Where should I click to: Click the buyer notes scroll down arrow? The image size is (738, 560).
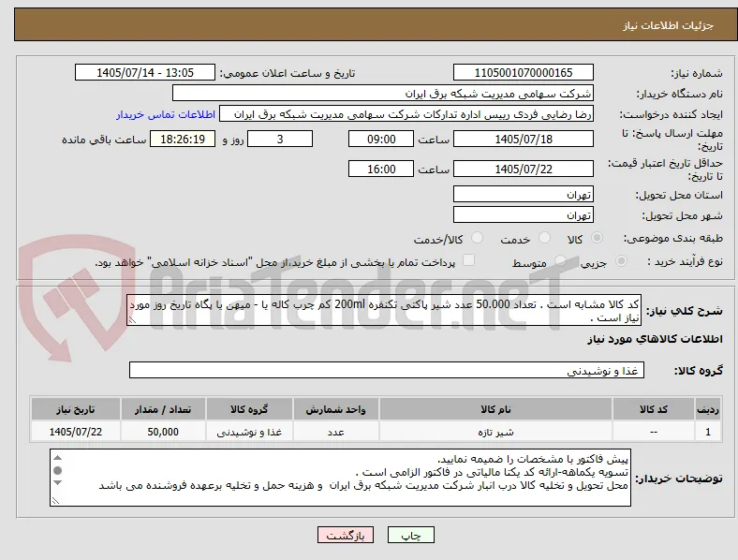pos(57,482)
